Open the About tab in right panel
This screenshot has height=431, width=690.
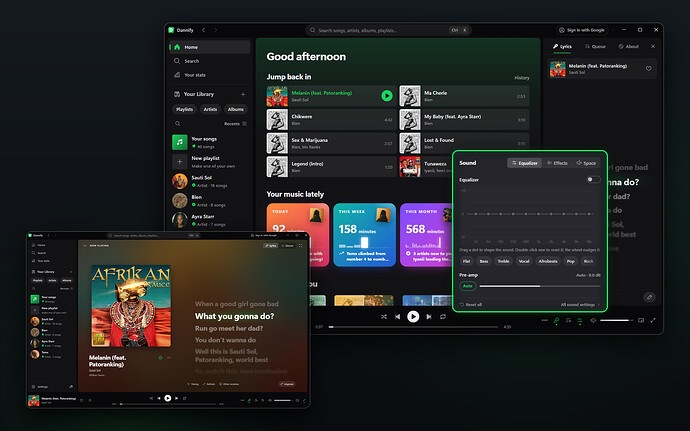(628, 46)
